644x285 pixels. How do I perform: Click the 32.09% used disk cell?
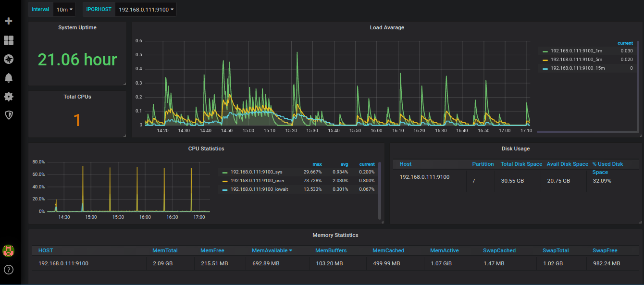(602, 181)
